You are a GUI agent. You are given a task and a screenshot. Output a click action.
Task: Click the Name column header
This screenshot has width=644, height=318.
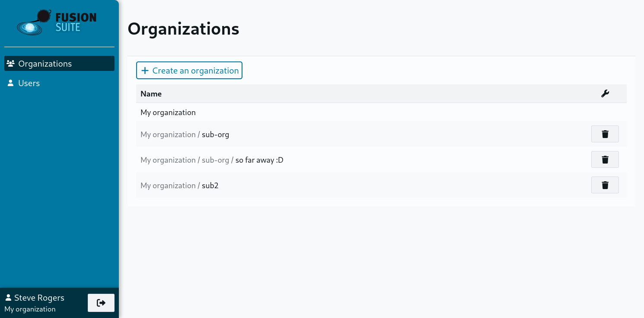151,94
